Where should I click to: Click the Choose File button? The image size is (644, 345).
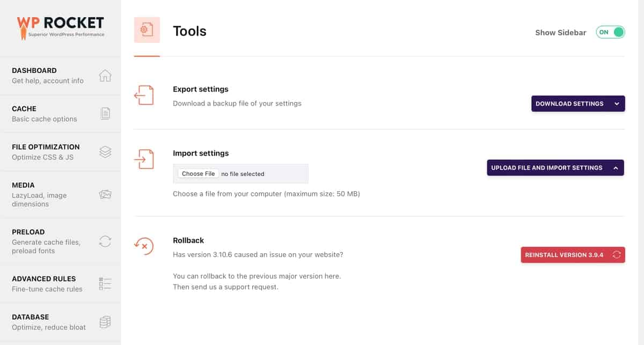(198, 174)
